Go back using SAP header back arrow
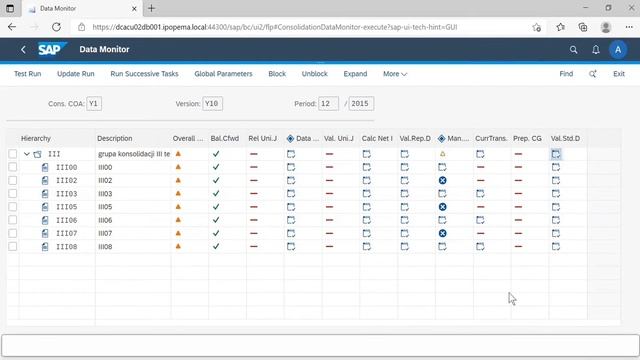This screenshot has height=360, width=640. (23, 49)
